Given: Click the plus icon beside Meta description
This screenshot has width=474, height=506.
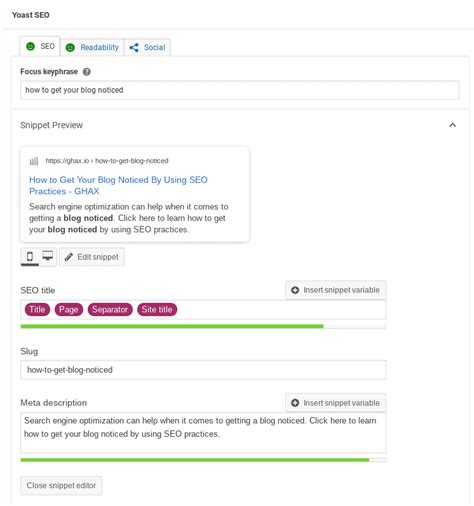Looking at the screenshot, I should (295, 403).
